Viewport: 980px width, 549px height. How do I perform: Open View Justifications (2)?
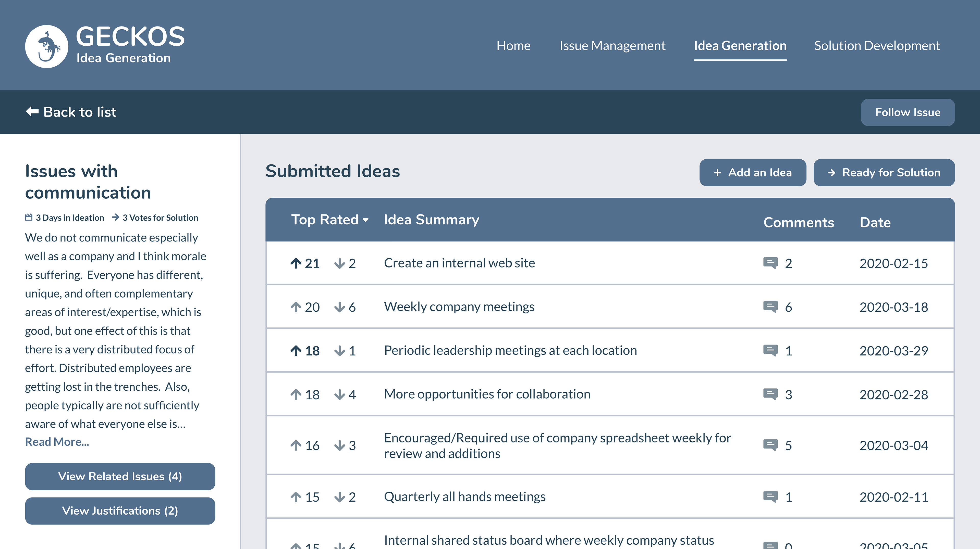pyautogui.click(x=120, y=510)
